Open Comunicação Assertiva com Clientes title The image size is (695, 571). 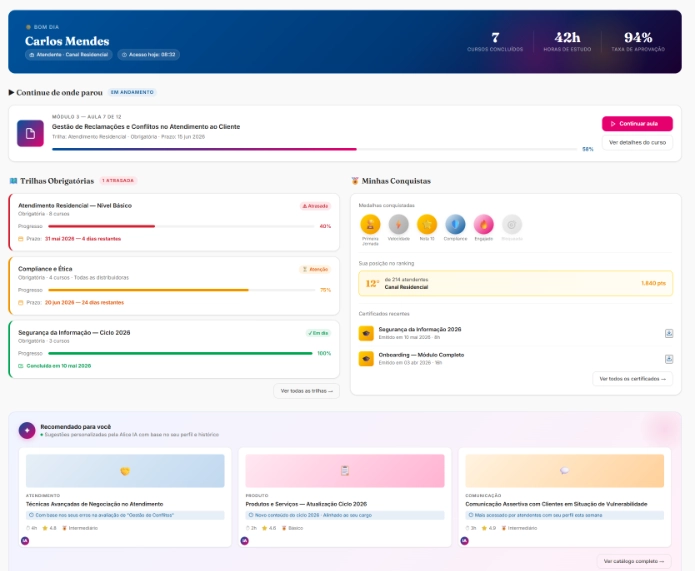556,504
